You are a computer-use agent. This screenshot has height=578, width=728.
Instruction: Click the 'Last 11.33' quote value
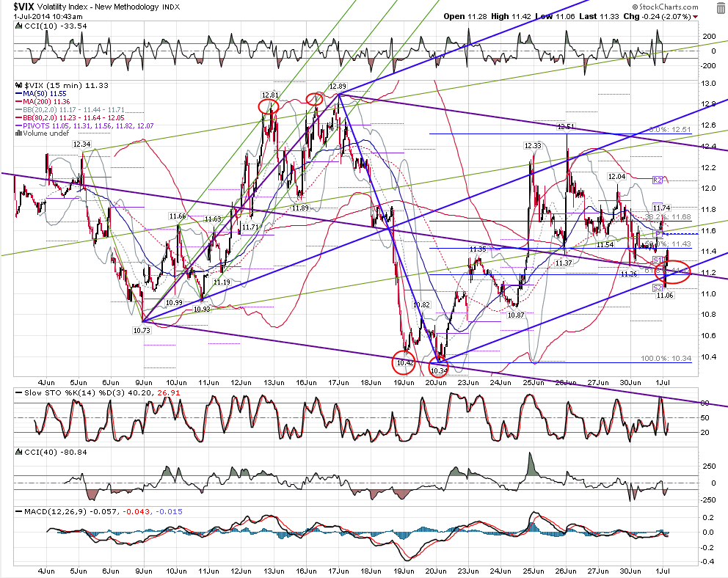click(599, 16)
